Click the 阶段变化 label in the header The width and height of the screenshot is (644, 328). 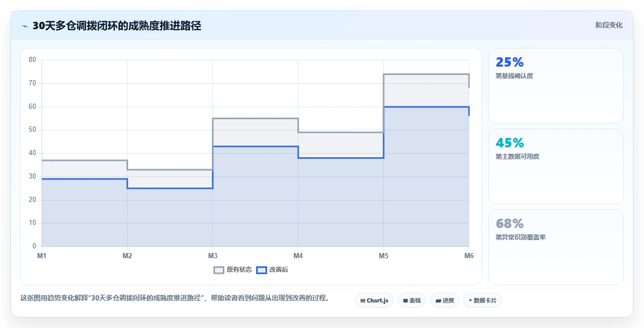point(609,25)
